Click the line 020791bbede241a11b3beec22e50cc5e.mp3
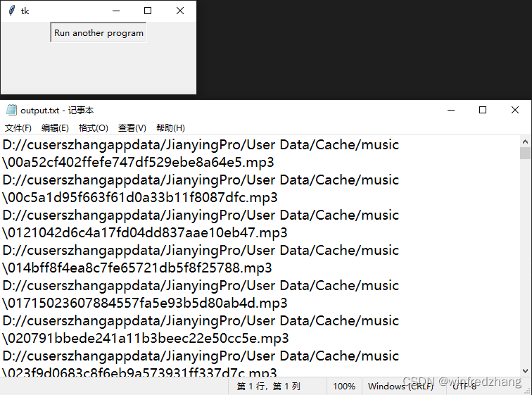 coord(146,339)
